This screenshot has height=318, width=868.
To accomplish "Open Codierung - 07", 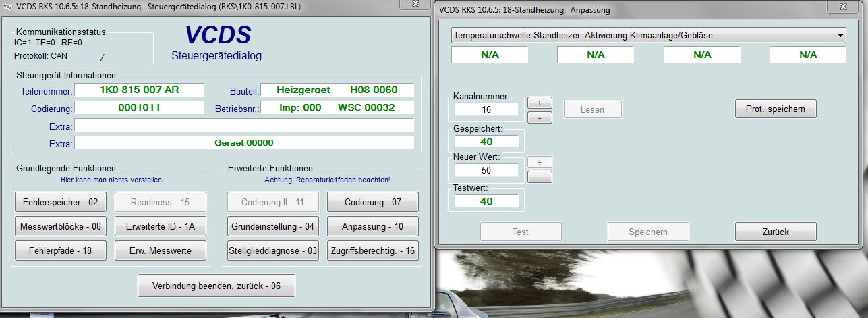I will coord(373,202).
